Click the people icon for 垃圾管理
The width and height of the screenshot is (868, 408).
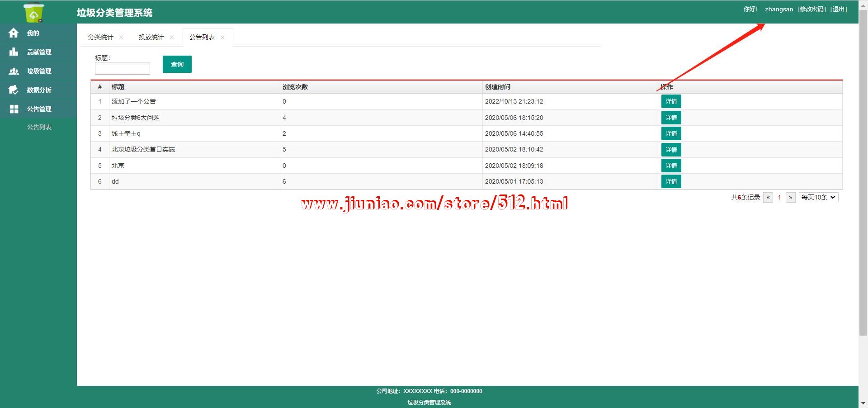14,71
